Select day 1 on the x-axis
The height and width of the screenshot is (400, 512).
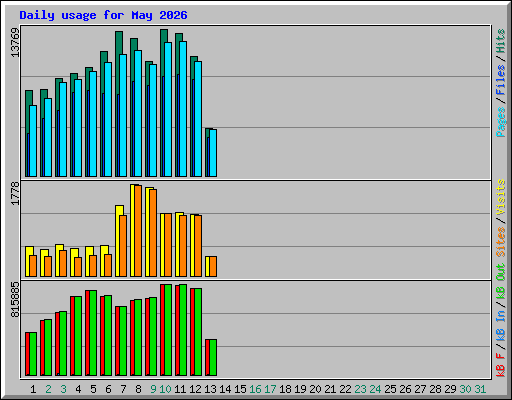click(33, 389)
